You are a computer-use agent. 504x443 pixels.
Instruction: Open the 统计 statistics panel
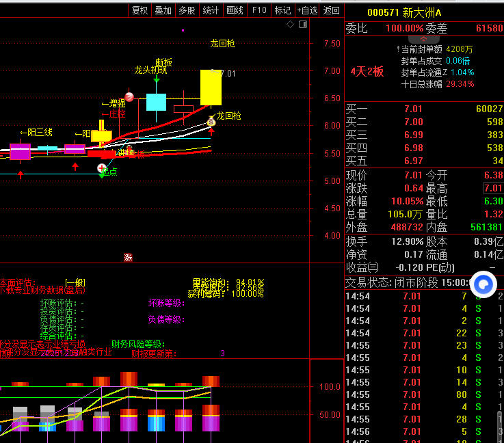[x=211, y=10]
